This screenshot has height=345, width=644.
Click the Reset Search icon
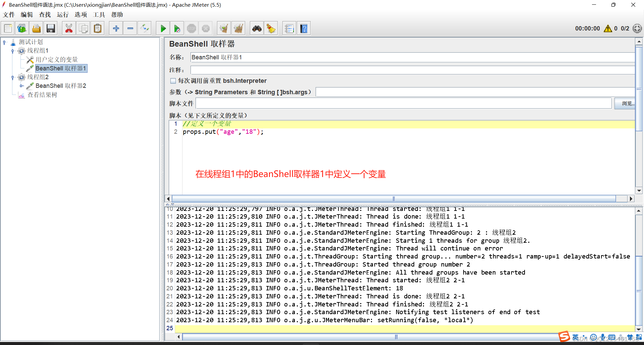271,28
